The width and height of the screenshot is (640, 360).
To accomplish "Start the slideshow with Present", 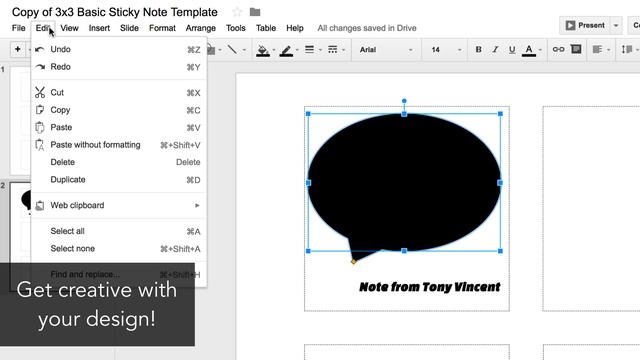I will coord(585,25).
